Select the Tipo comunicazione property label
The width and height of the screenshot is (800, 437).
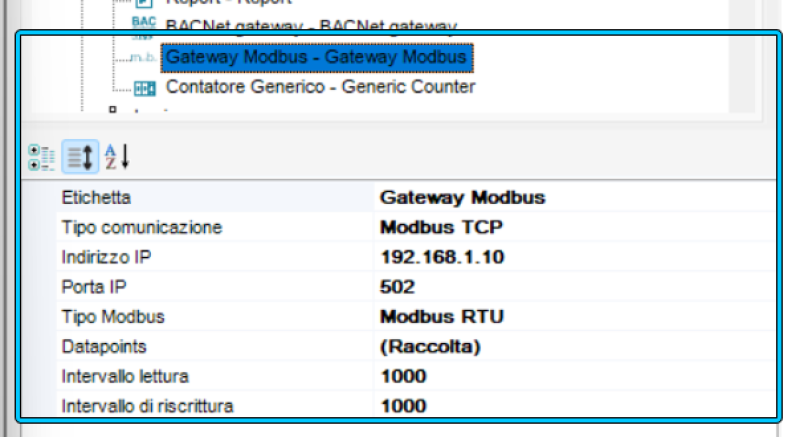coord(142,227)
